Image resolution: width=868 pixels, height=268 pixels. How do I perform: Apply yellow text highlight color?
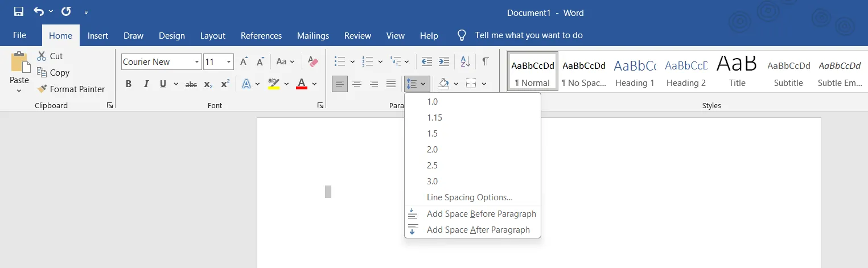click(274, 84)
